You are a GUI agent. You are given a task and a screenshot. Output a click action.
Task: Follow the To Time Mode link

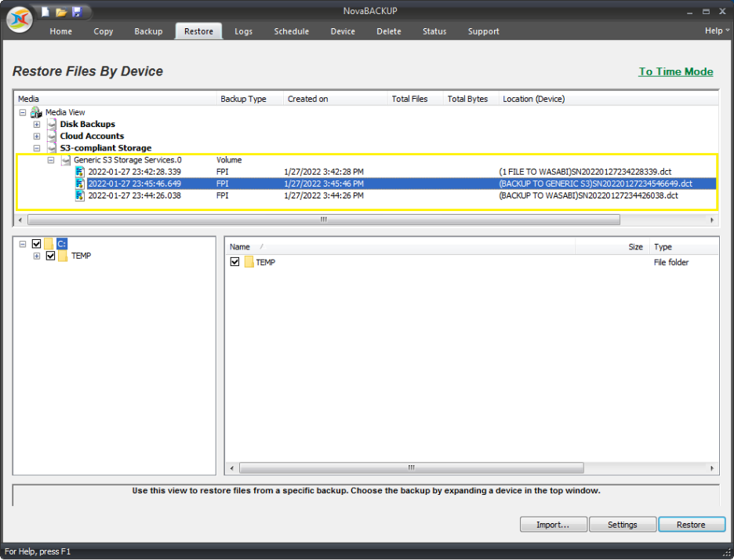(x=675, y=71)
